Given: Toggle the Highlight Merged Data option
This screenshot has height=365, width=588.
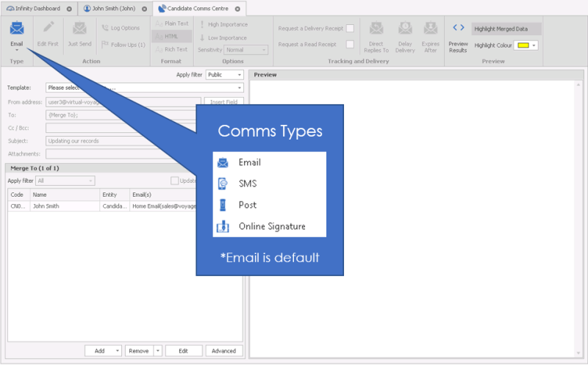Looking at the screenshot, I should [x=506, y=29].
